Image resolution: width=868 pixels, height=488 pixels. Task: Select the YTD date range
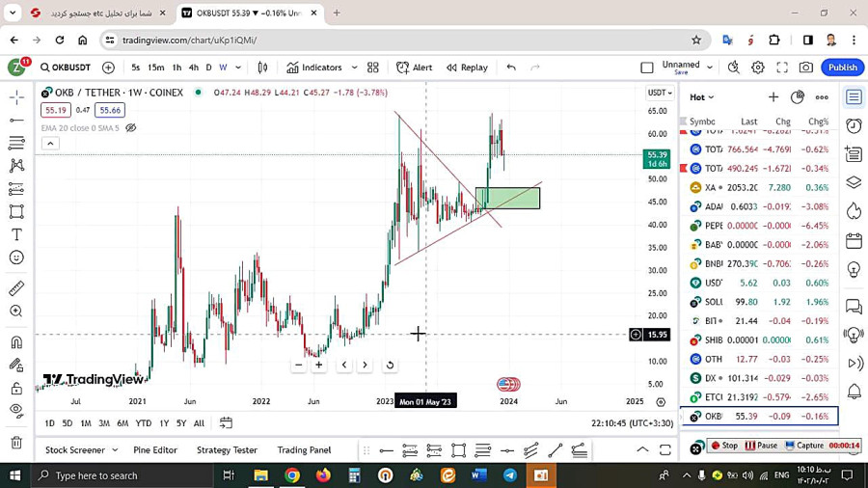pos(144,423)
